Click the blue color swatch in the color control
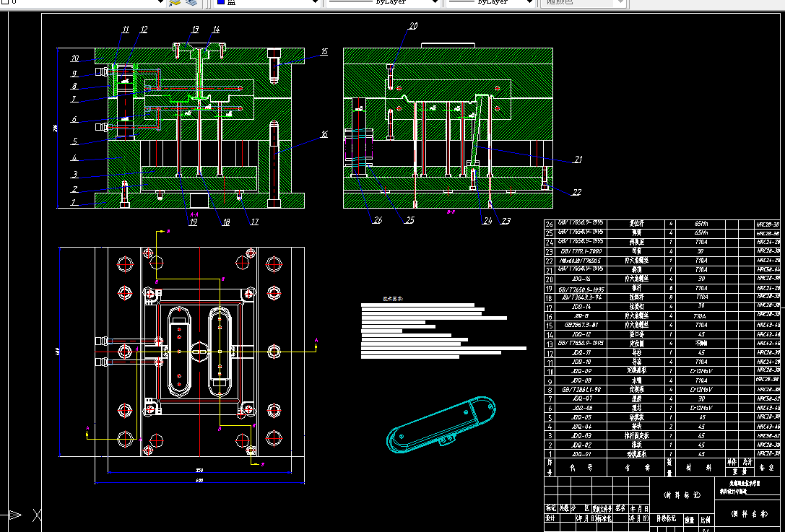Image resolution: width=785 pixels, height=532 pixels. coord(220,2)
